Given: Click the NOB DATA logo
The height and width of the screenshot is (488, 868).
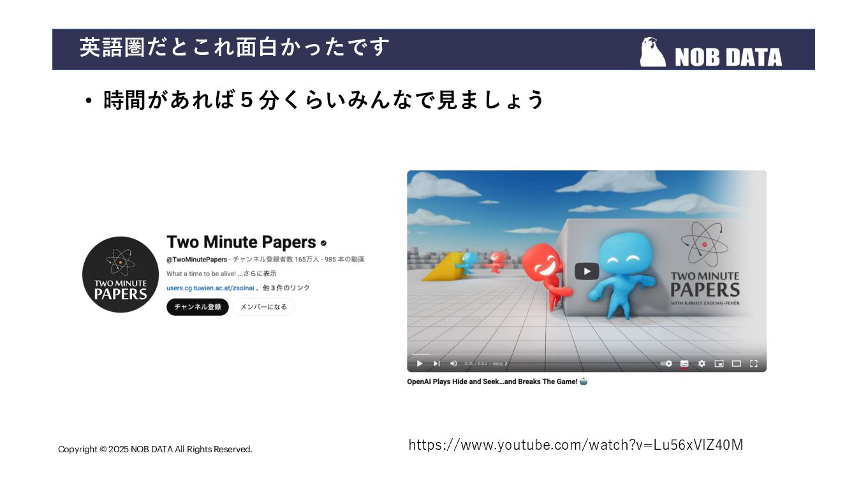Looking at the screenshot, I should pos(711,52).
